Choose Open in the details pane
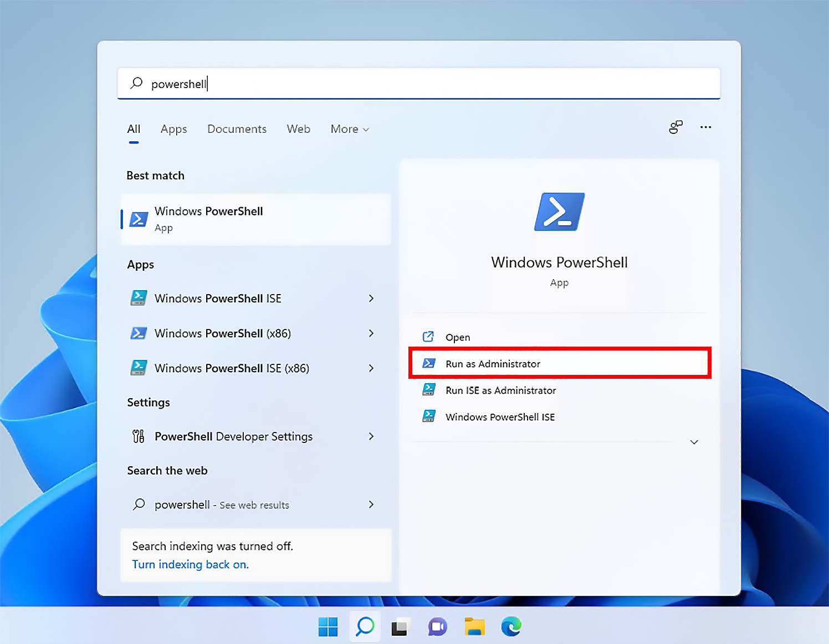 pyautogui.click(x=560, y=337)
